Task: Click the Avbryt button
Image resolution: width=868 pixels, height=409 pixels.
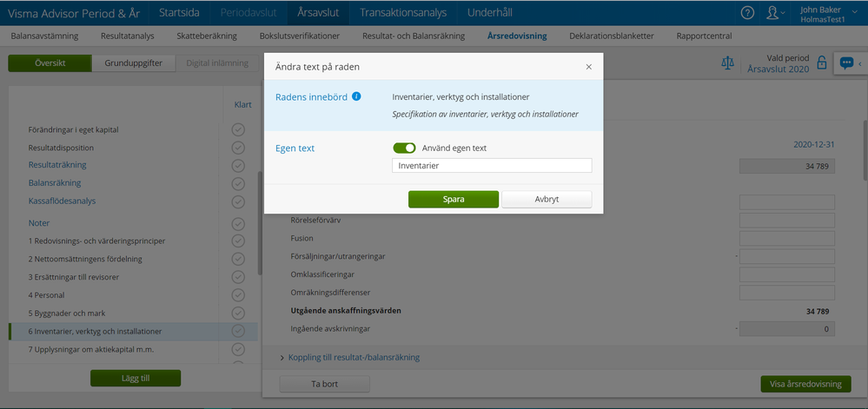Action: coord(547,199)
